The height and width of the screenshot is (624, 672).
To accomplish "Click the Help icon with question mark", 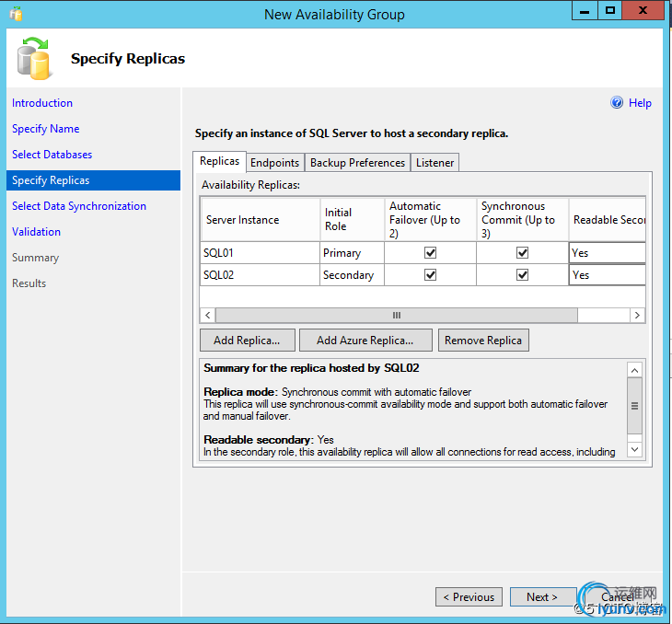I will (617, 102).
